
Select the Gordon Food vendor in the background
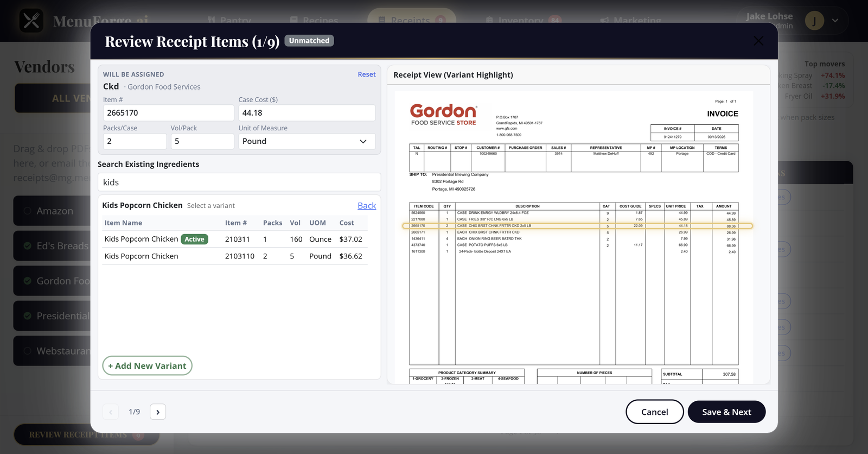click(x=52, y=281)
